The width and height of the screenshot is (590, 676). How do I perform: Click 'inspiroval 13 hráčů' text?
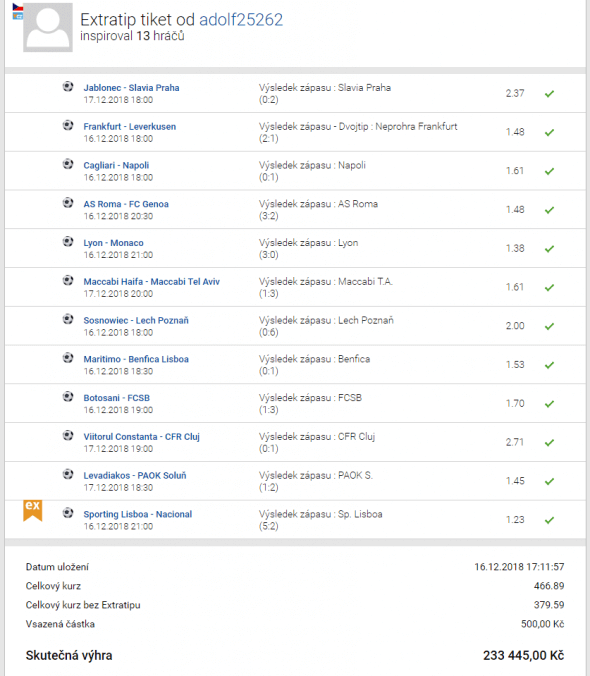pos(132,36)
